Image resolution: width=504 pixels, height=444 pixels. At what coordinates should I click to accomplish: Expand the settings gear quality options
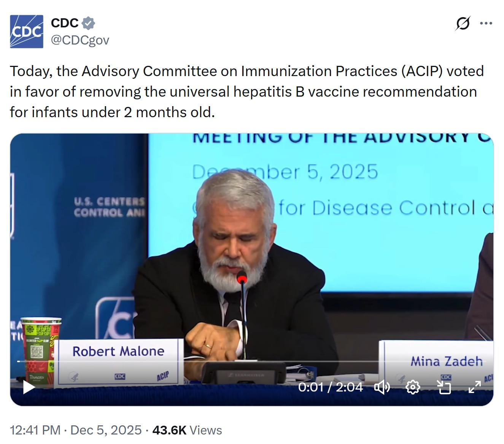click(413, 387)
